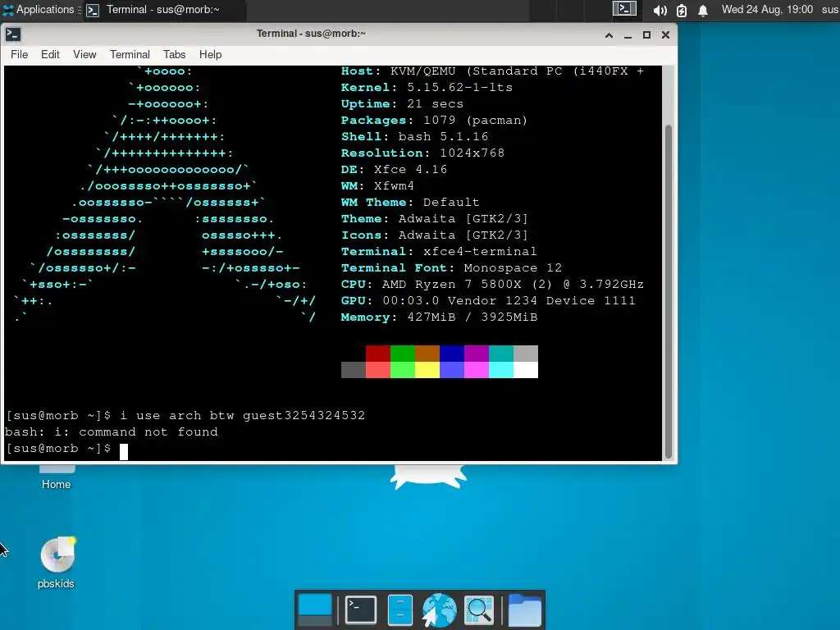Click the Resolution: 1024x768 line
Screen dimensions: 840x630
tap(422, 153)
